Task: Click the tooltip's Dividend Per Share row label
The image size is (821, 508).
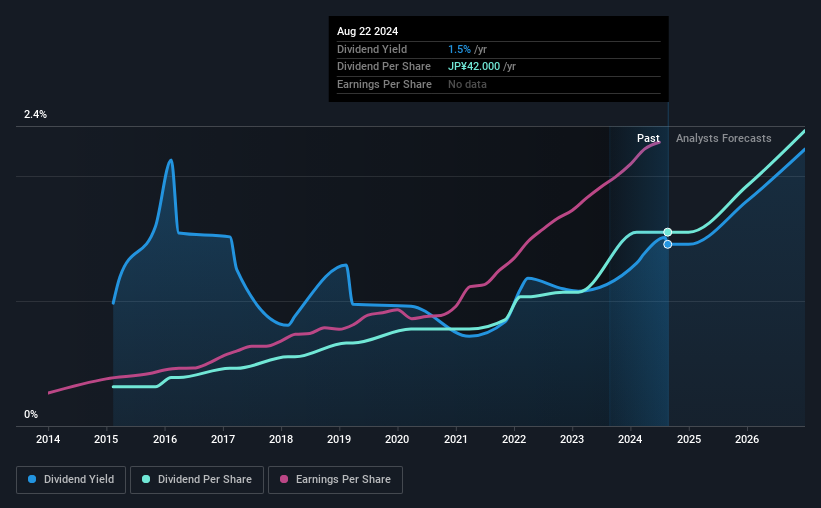Action: pyautogui.click(x=384, y=67)
